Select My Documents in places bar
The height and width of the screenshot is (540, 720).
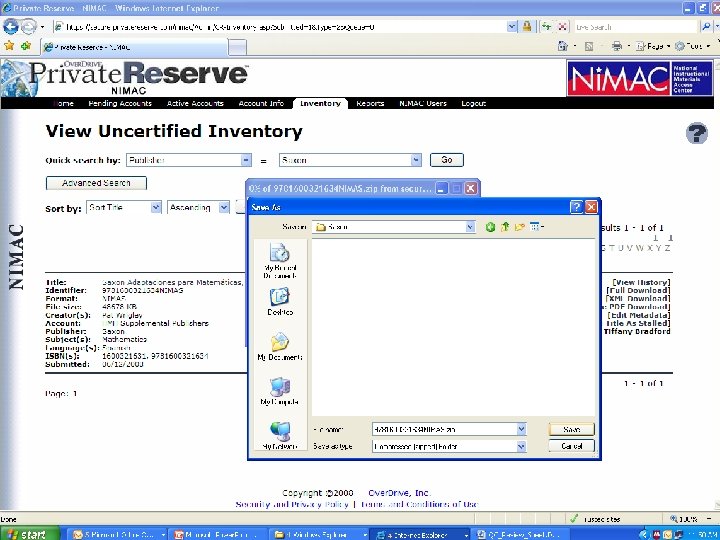pos(280,347)
